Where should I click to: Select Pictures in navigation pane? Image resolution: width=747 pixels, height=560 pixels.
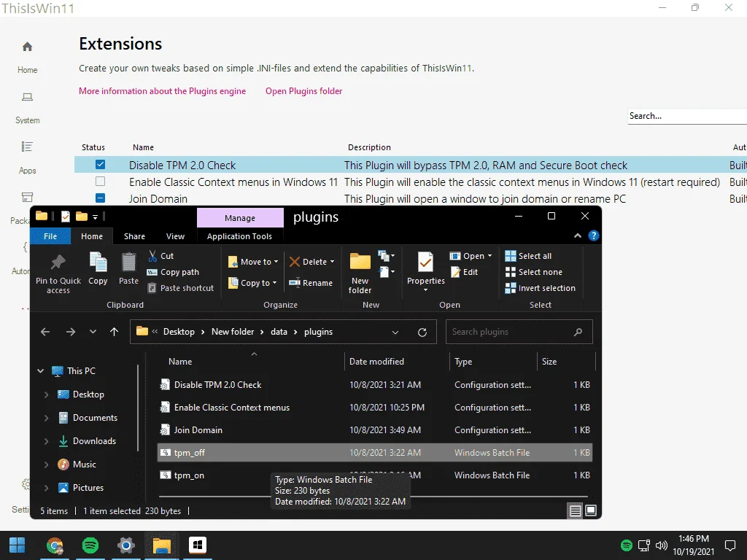pos(88,488)
